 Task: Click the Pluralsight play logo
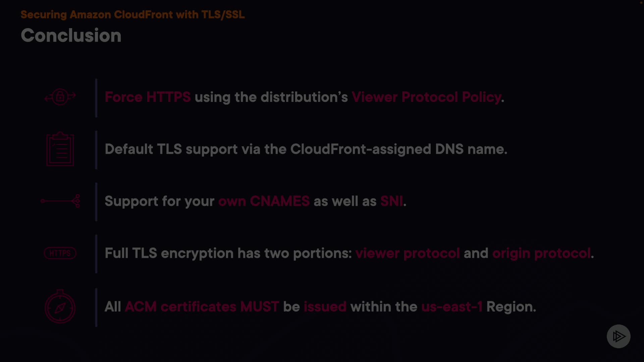tap(619, 336)
